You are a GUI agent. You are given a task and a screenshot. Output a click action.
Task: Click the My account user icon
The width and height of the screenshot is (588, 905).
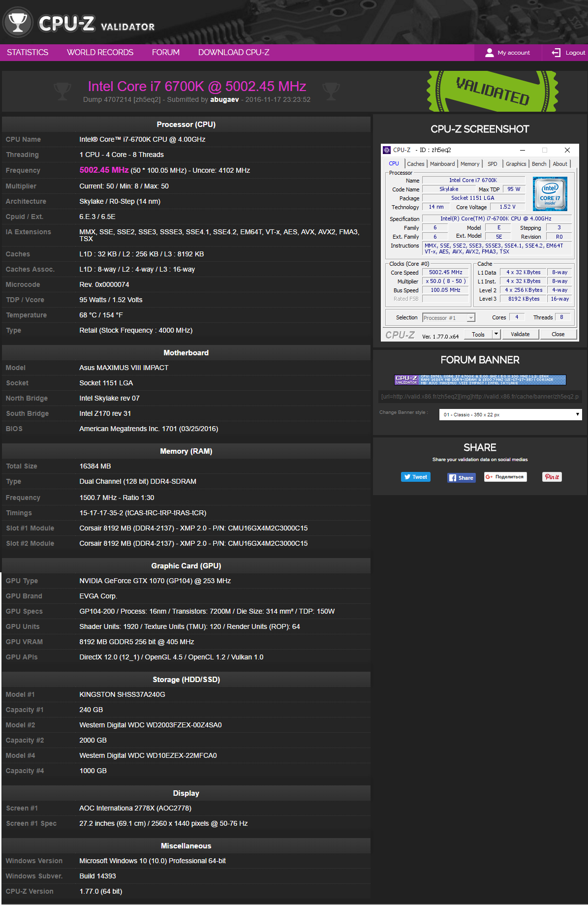click(x=489, y=53)
